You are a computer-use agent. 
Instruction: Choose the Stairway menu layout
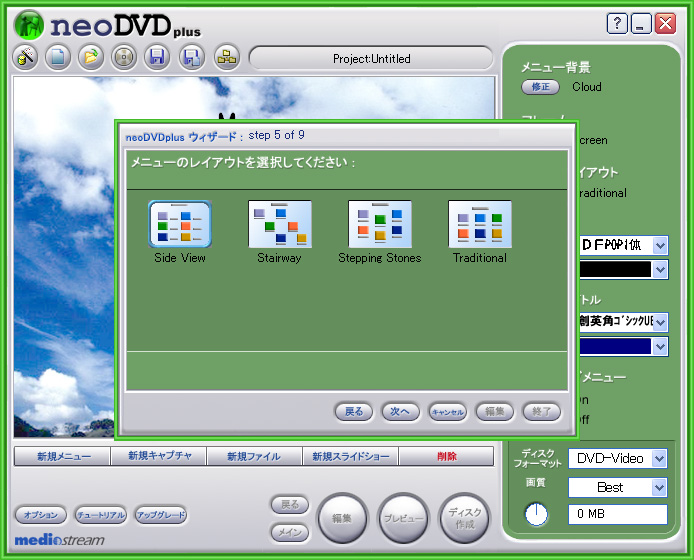tap(280, 224)
